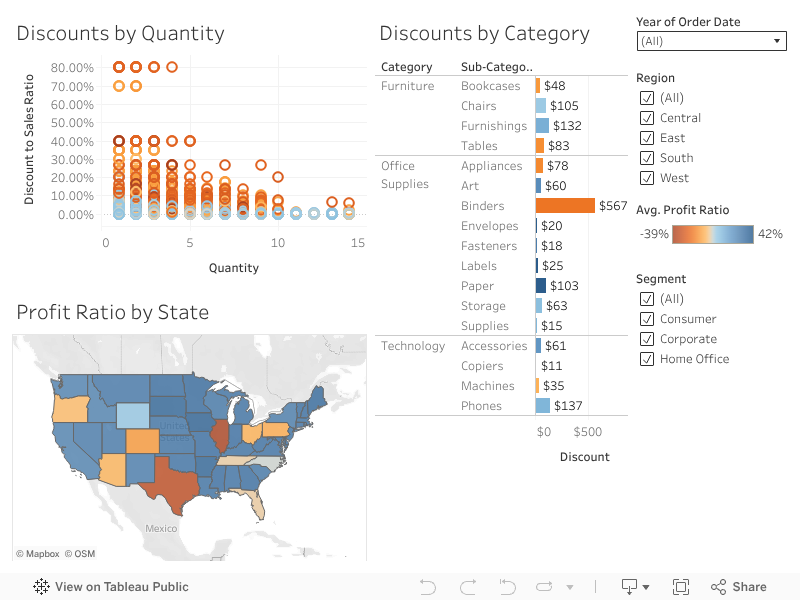Uncheck the Central region checkbox
Screen dimensions: 800x600
646,118
